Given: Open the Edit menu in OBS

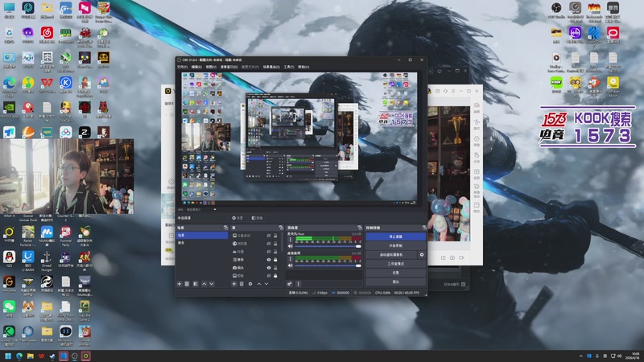Looking at the screenshot, I should tap(196, 67).
